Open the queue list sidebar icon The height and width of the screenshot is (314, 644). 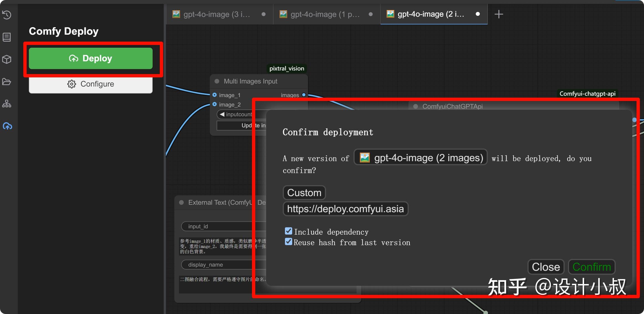pos(7,37)
